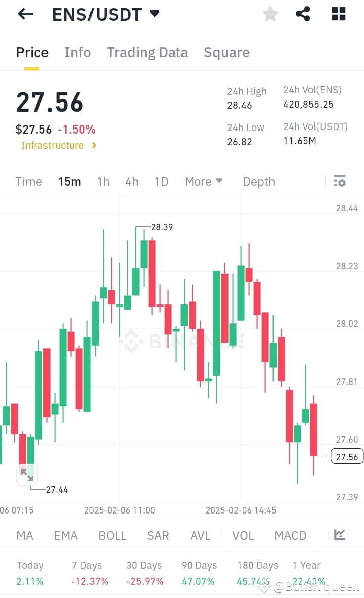Image resolution: width=364 pixels, height=598 pixels.
Task: Select the 1h candlestick interval
Action: [x=103, y=181]
